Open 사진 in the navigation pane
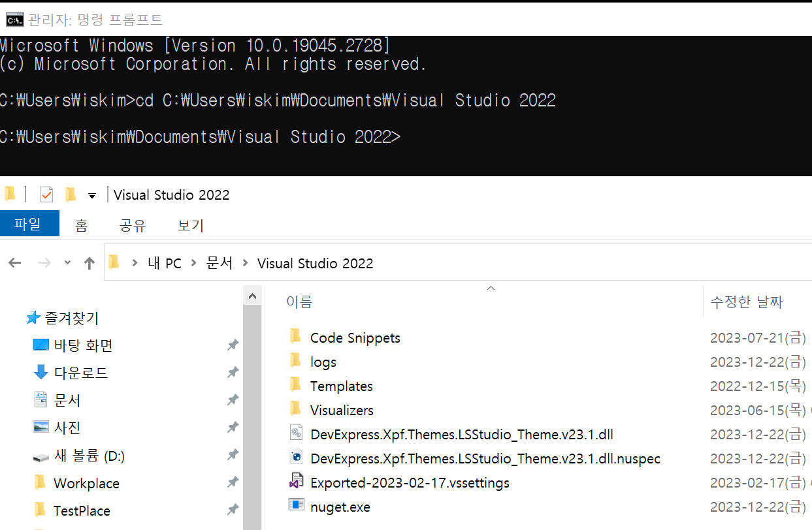 point(67,428)
